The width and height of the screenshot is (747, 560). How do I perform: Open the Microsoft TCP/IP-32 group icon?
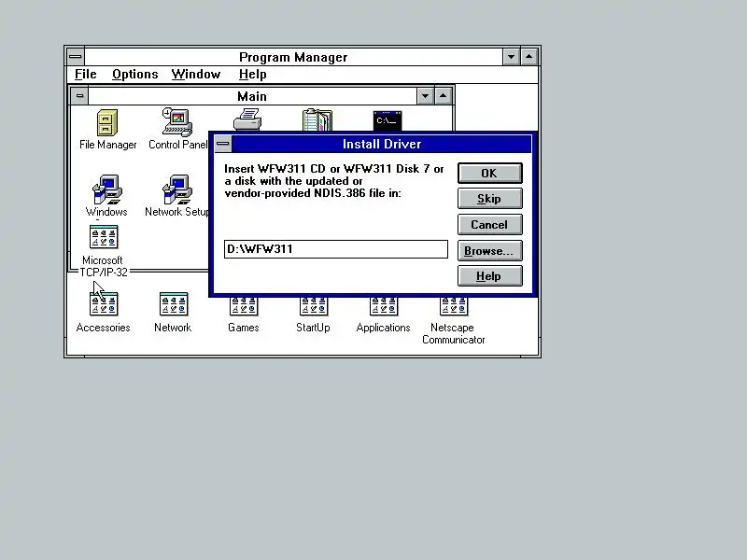pos(104,237)
